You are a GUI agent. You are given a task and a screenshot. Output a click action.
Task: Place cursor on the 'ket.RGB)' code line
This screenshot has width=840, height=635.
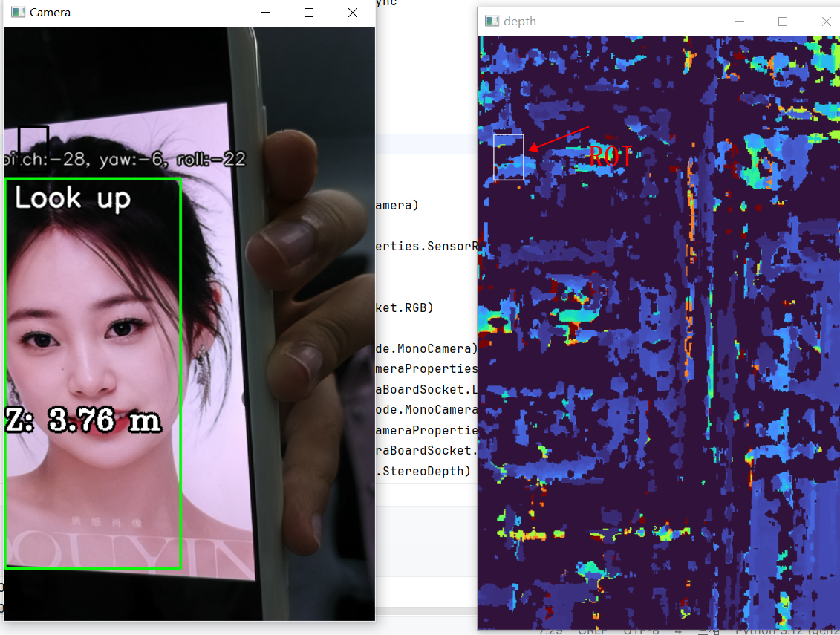coord(406,307)
